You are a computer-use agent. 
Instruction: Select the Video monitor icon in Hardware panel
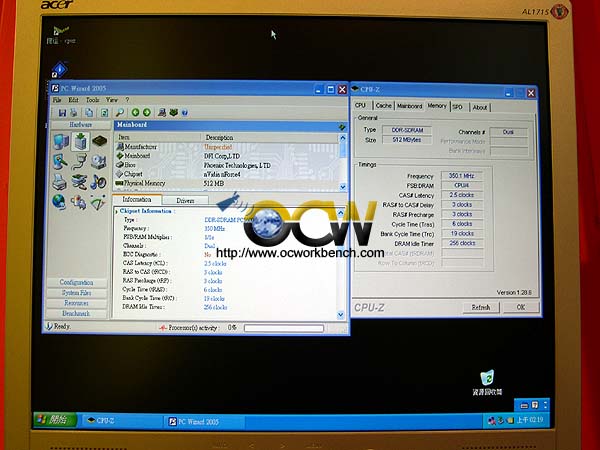(x=60, y=161)
